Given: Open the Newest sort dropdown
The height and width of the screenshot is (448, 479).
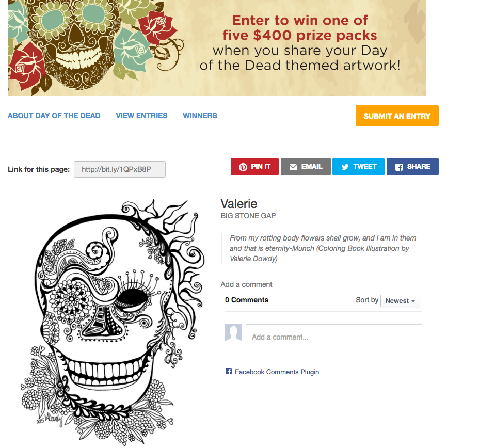Looking at the screenshot, I should pos(400,301).
